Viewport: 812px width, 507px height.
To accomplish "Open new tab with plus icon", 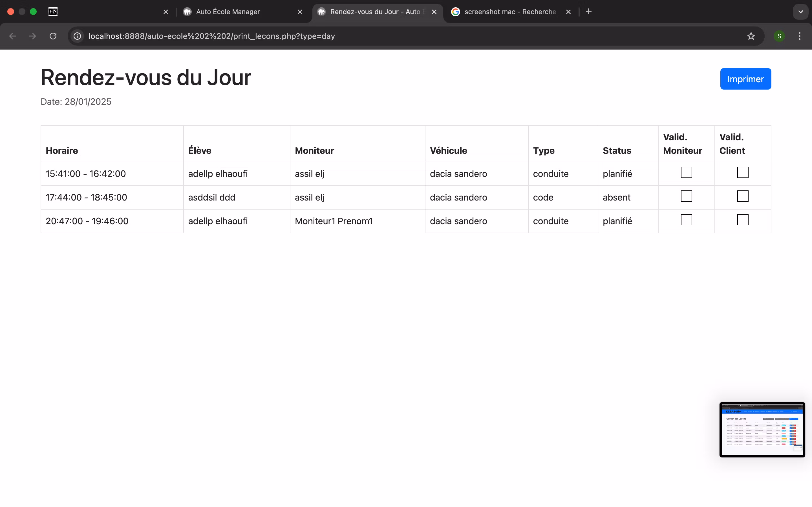I will pyautogui.click(x=588, y=12).
